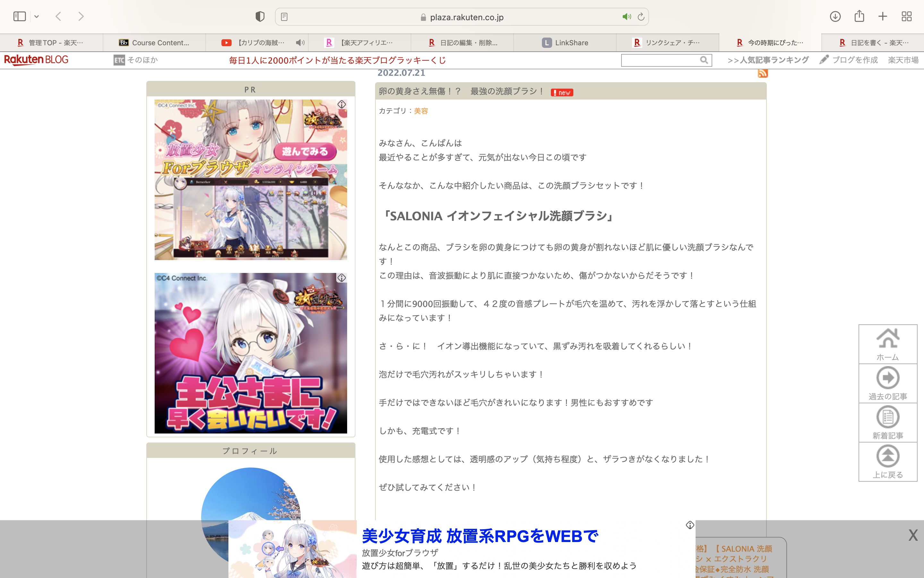Click the PR section header

coord(251,89)
